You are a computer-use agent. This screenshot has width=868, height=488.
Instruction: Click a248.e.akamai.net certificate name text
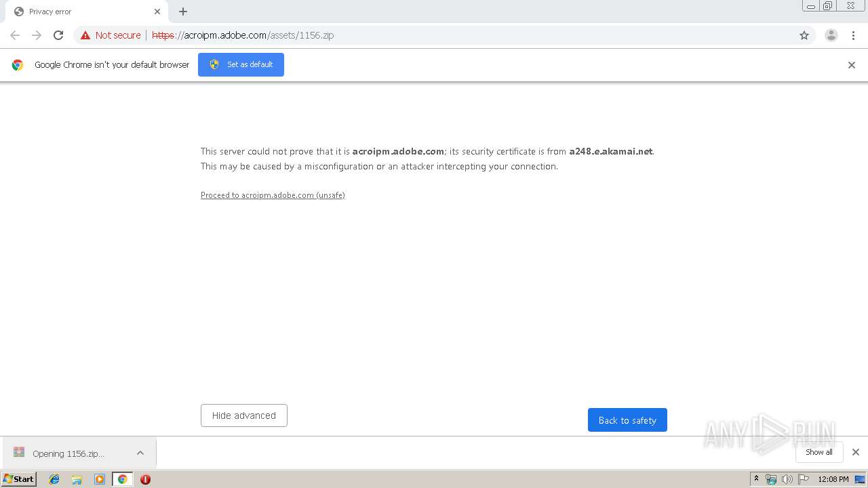coord(610,152)
